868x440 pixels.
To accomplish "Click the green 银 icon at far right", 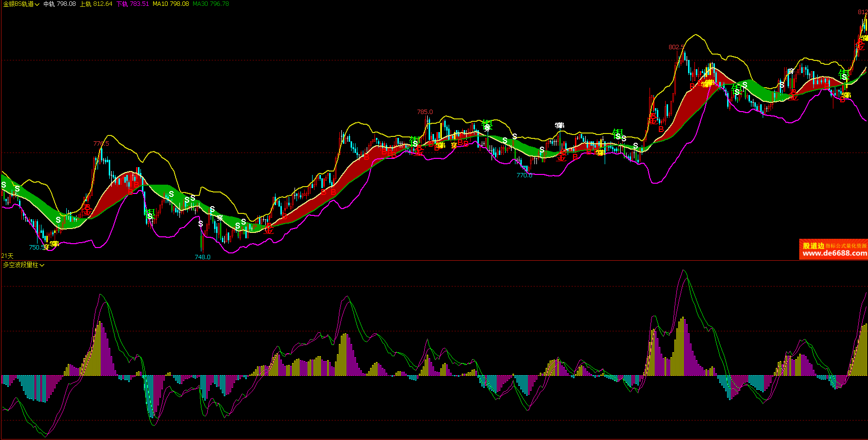I will pos(844,74).
